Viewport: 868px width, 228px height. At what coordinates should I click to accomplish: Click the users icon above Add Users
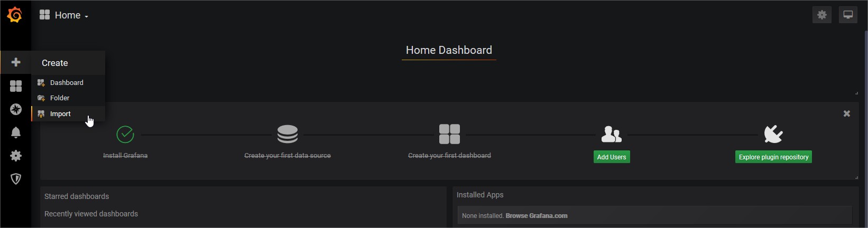click(x=612, y=134)
